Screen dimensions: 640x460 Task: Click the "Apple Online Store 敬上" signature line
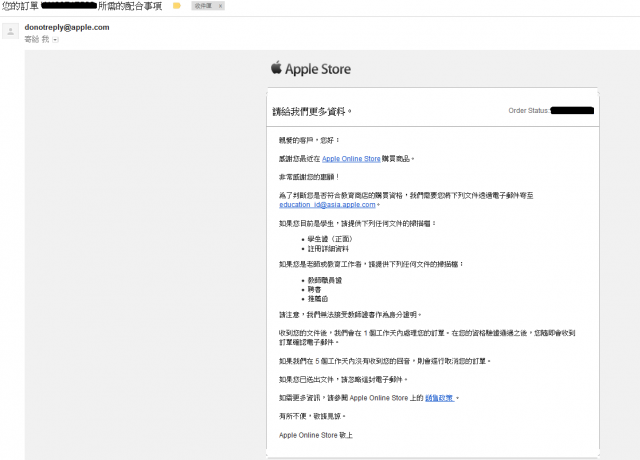tap(316, 435)
